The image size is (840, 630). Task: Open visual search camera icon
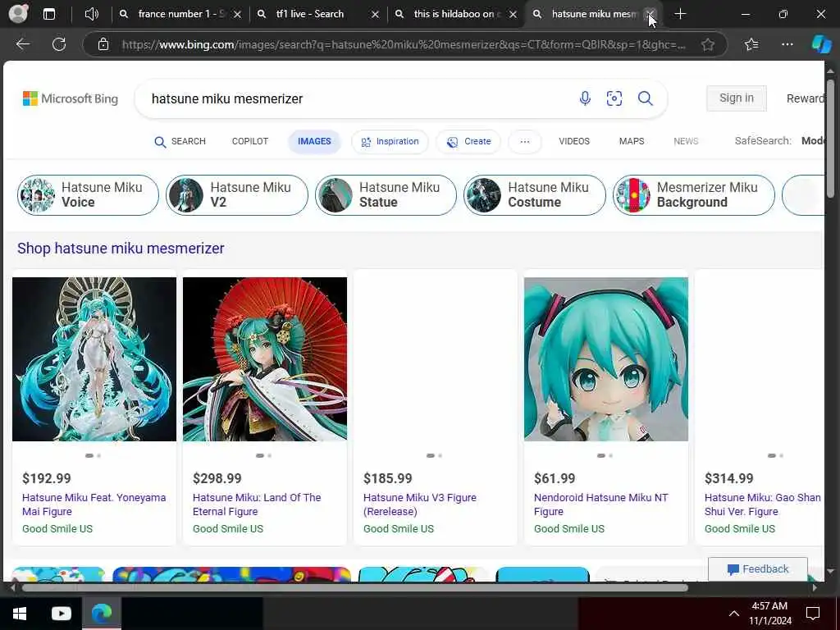(x=614, y=98)
